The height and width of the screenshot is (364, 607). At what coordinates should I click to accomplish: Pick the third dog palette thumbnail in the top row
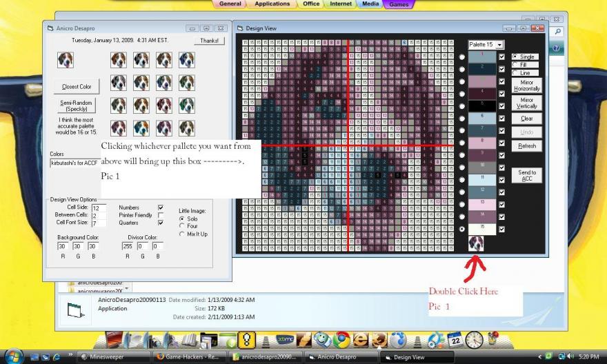pyautogui.click(x=163, y=60)
